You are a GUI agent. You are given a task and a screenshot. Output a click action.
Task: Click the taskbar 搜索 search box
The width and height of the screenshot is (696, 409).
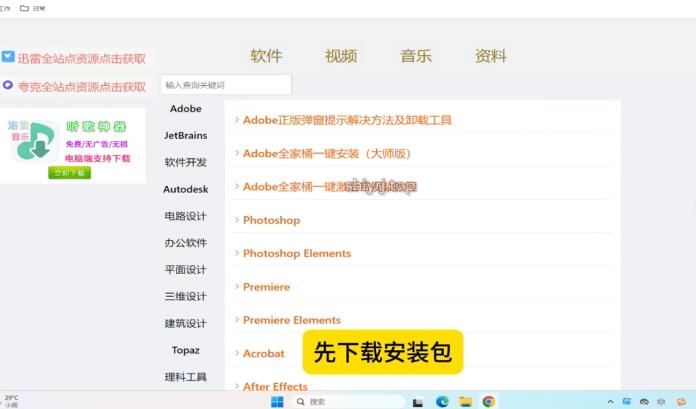[x=348, y=401]
